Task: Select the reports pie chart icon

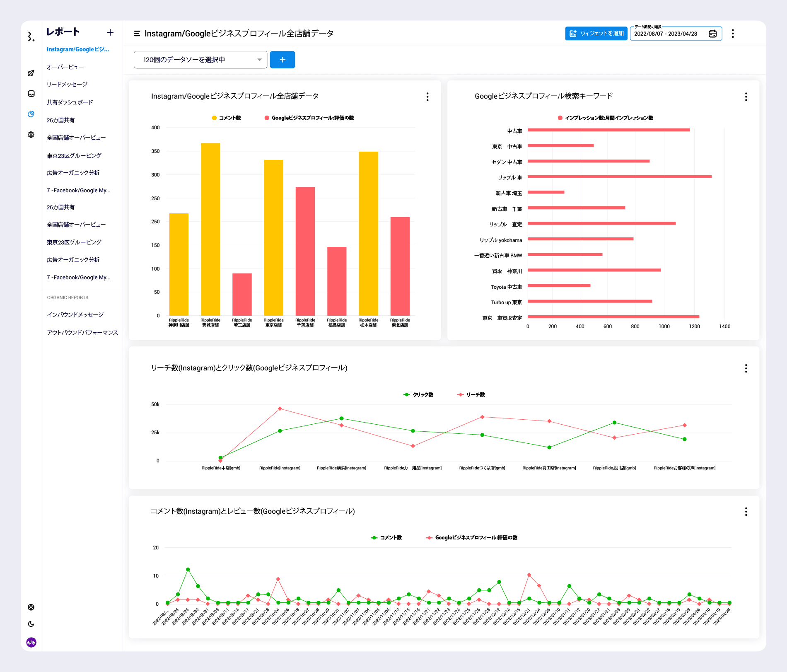Action: pos(31,114)
